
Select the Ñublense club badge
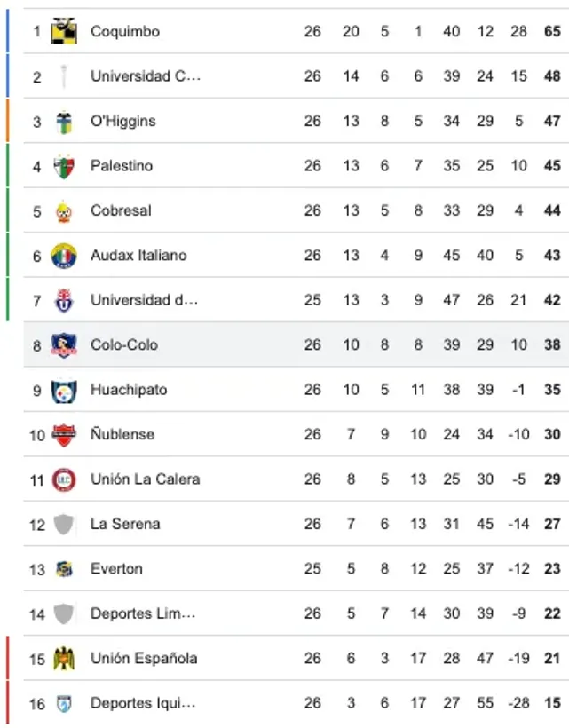[62, 434]
